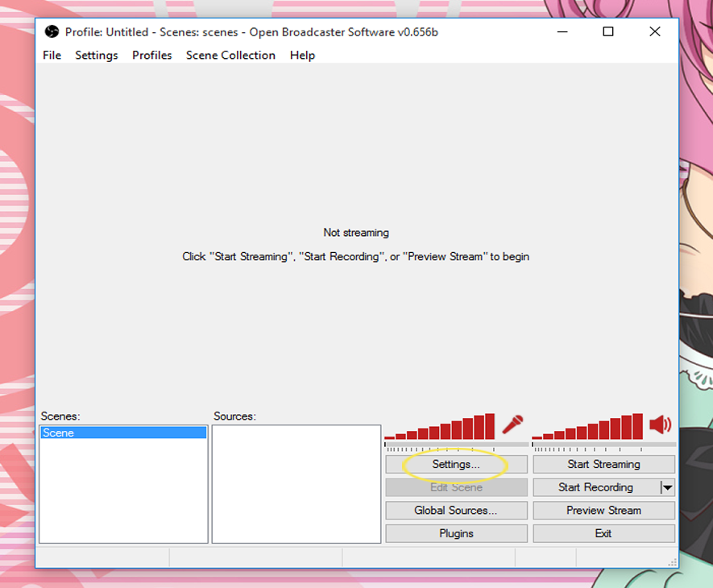Open the Help menu
The height and width of the screenshot is (588, 713).
302,55
